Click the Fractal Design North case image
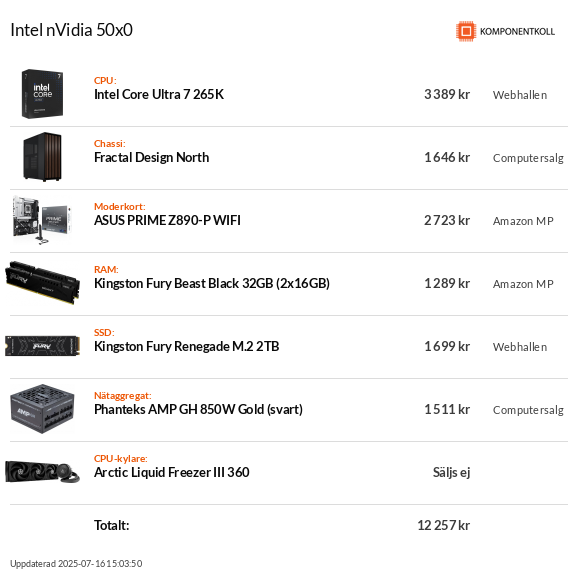 coord(42,157)
